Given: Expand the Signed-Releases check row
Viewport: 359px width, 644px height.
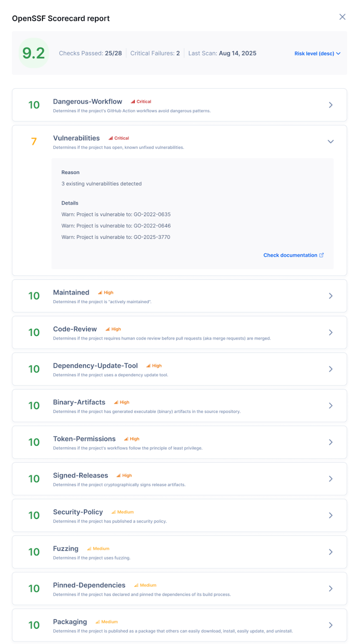Looking at the screenshot, I should (330, 479).
